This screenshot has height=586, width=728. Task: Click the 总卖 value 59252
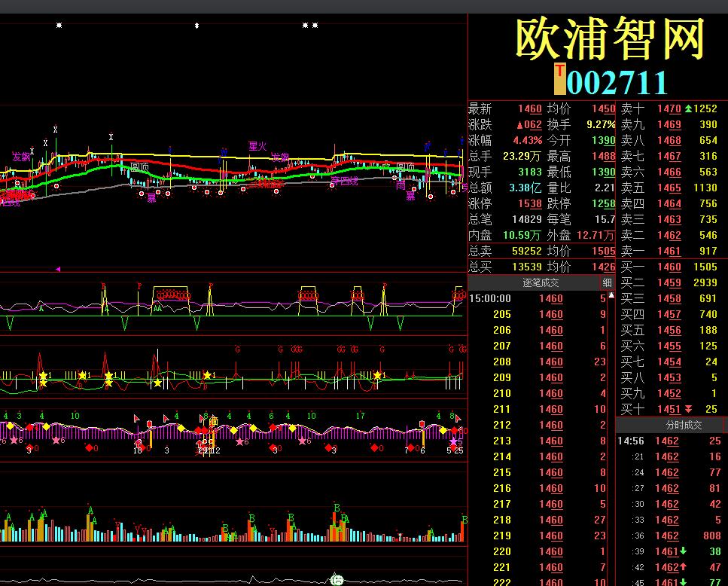[x=527, y=251]
